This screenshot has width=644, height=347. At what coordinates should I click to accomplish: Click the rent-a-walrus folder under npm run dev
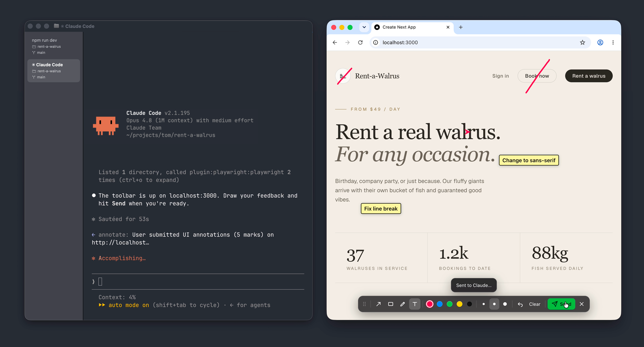point(46,47)
